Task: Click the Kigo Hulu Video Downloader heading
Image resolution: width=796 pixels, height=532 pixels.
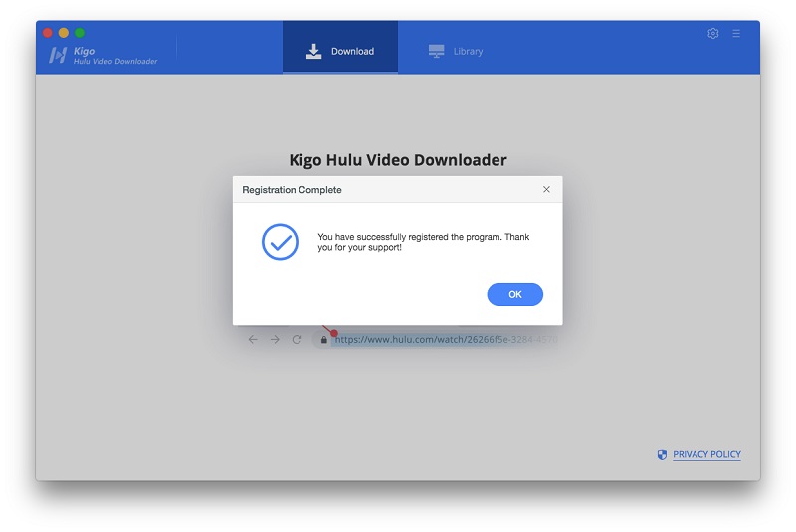Action: coord(398,160)
